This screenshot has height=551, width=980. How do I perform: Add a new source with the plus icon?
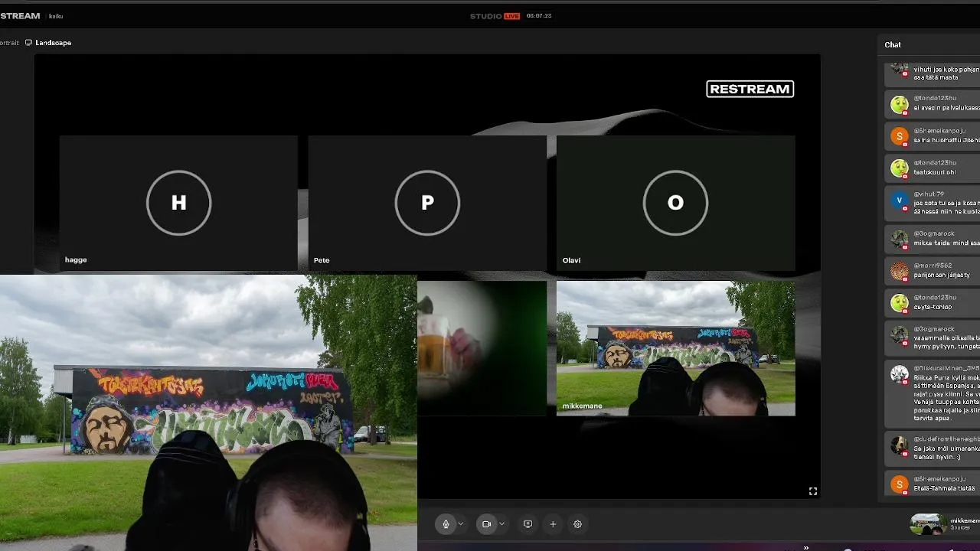pos(553,524)
